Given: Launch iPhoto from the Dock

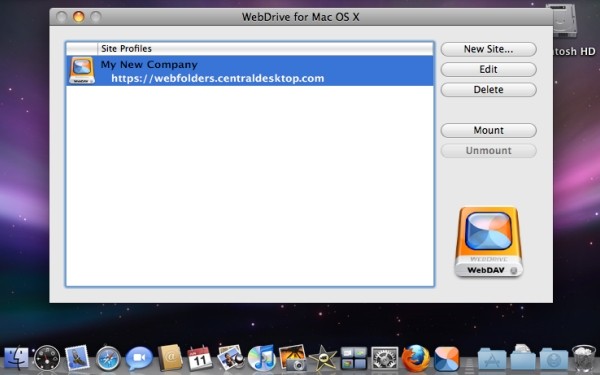Looking at the screenshot, I should coord(293,358).
